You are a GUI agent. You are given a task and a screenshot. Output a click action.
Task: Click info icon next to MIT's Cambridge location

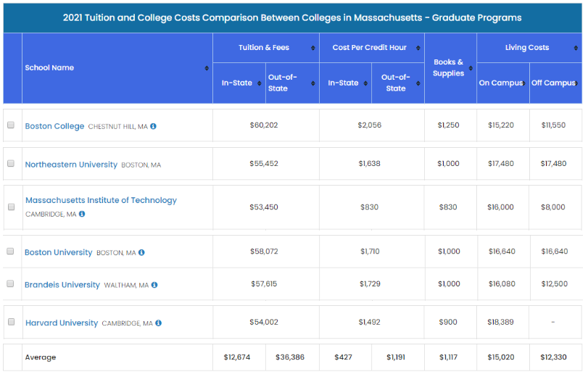click(x=82, y=214)
